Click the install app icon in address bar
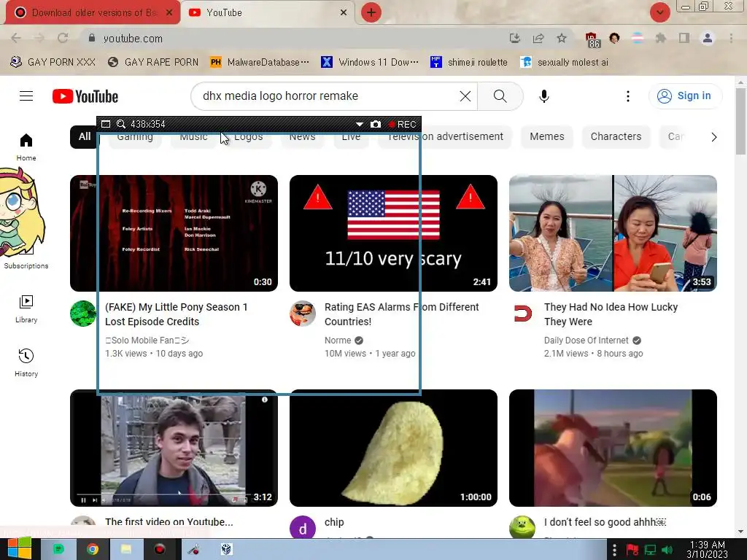The width and height of the screenshot is (747, 560). point(514,38)
